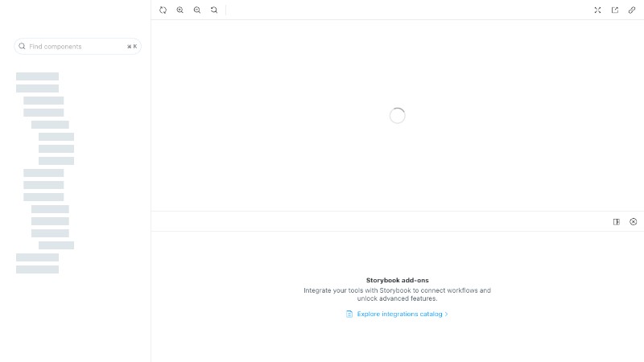Select the topmost sidebar skeleton placeholder

tap(37, 76)
